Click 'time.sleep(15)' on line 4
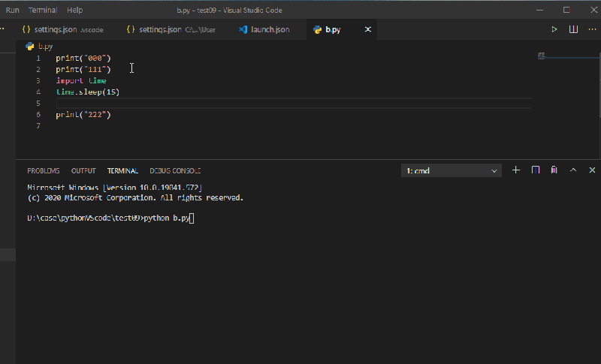The height and width of the screenshot is (364, 601). [88, 92]
